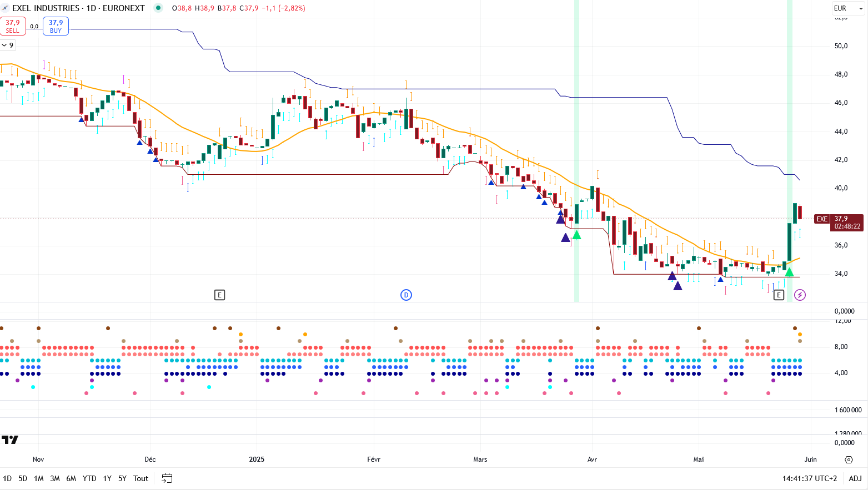
Task: Click the Févr label on the time axis
Action: pyautogui.click(x=374, y=459)
